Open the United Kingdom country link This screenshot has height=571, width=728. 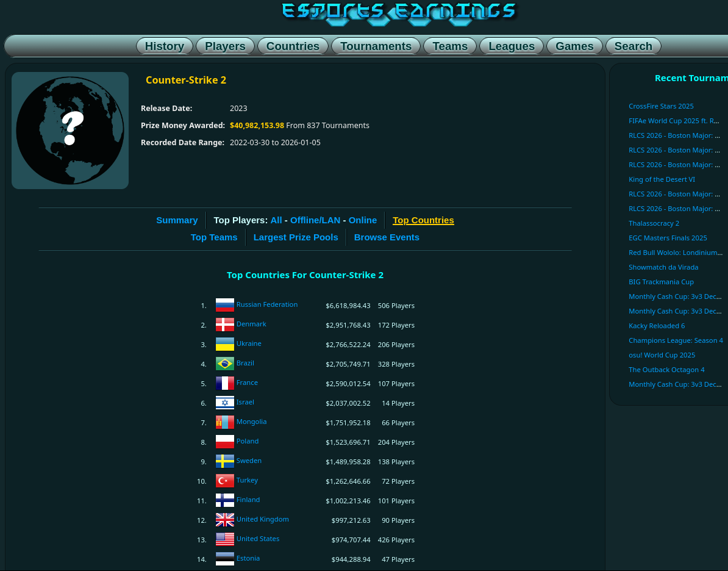[x=262, y=519]
